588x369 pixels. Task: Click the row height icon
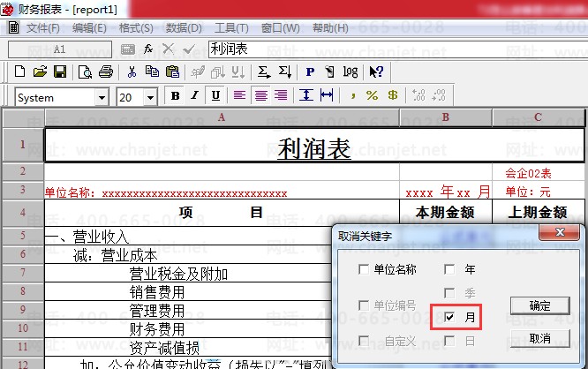tap(306, 95)
